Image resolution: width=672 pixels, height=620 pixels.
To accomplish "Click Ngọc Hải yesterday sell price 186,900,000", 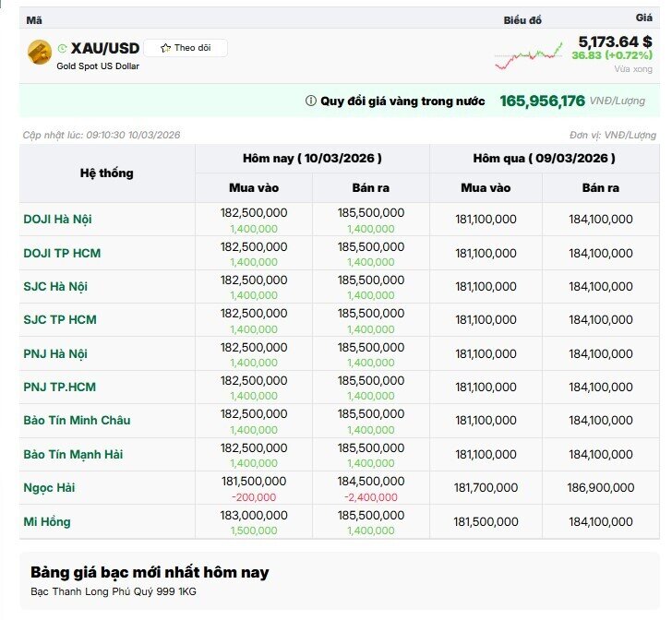I will click(600, 487).
